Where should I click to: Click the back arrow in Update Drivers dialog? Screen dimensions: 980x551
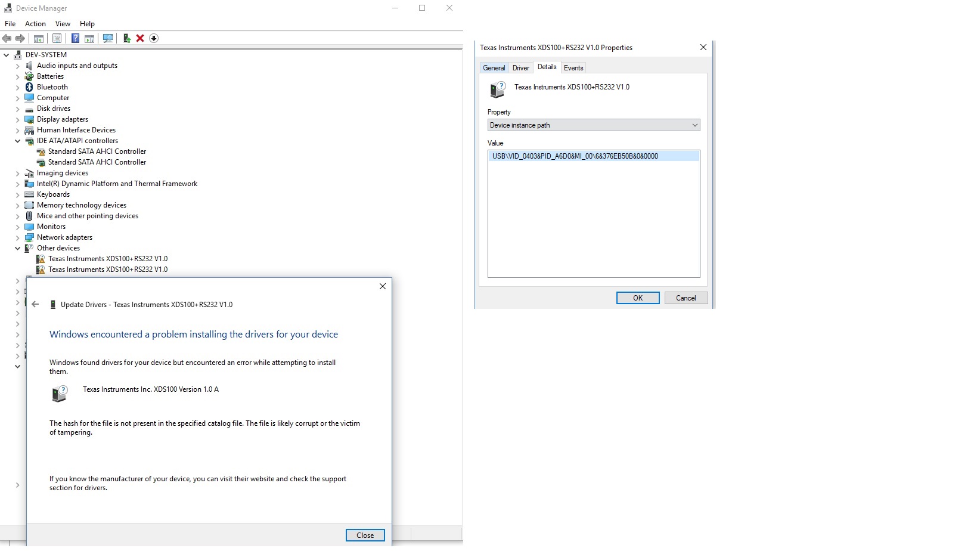(35, 304)
